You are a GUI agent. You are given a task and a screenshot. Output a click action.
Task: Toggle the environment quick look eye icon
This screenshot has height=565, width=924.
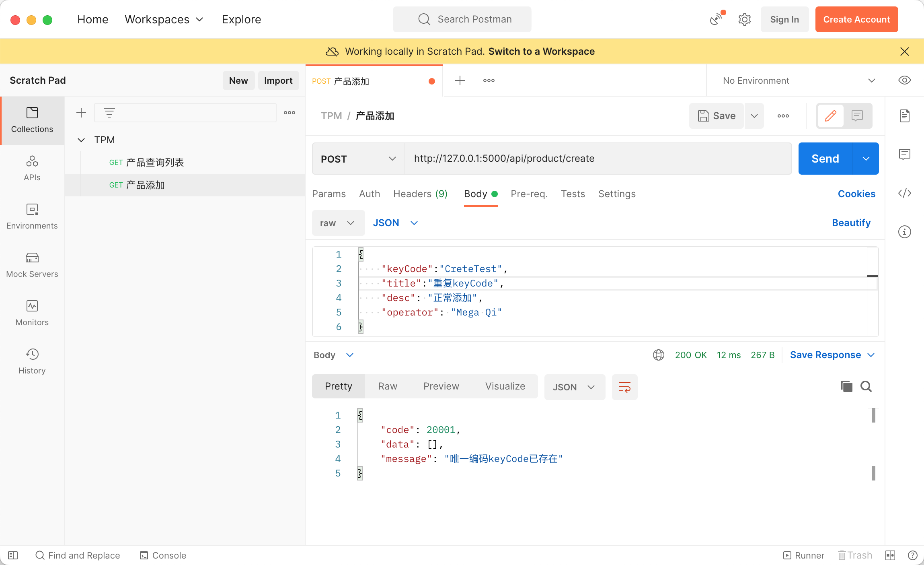pos(904,80)
